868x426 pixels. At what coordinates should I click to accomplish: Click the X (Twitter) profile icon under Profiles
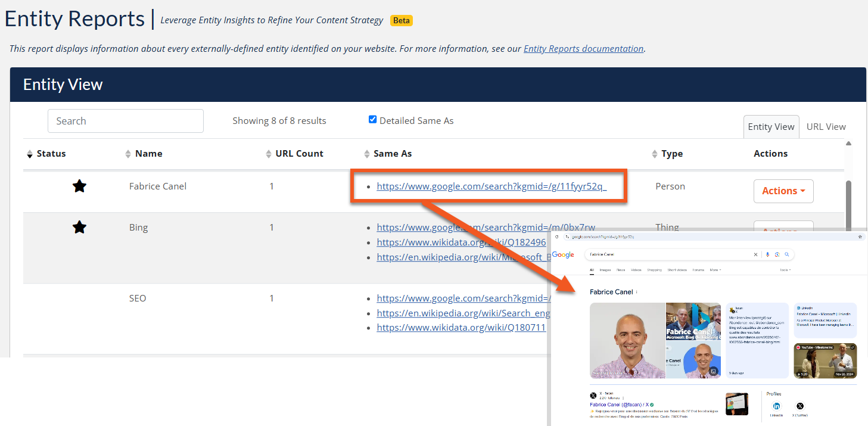point(799,406)
